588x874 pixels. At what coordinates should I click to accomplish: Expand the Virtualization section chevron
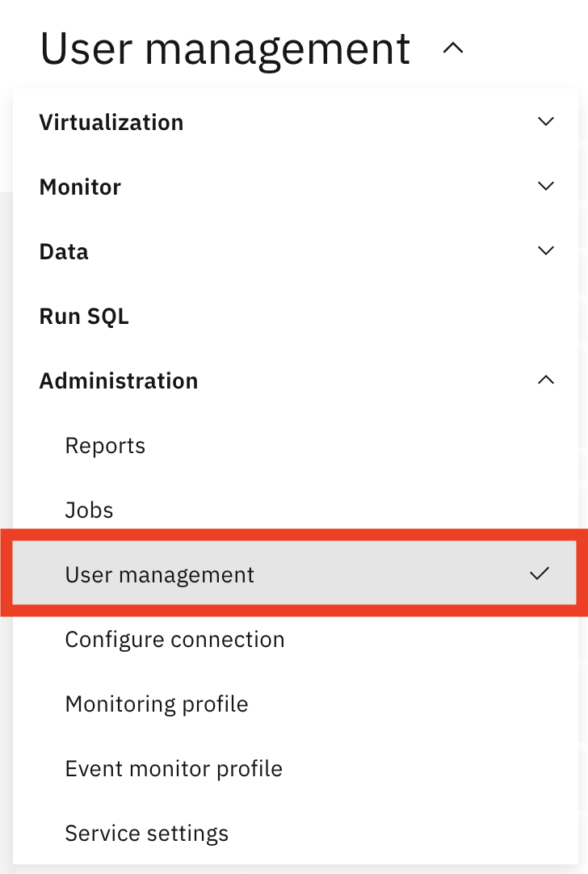coord(545,121)
